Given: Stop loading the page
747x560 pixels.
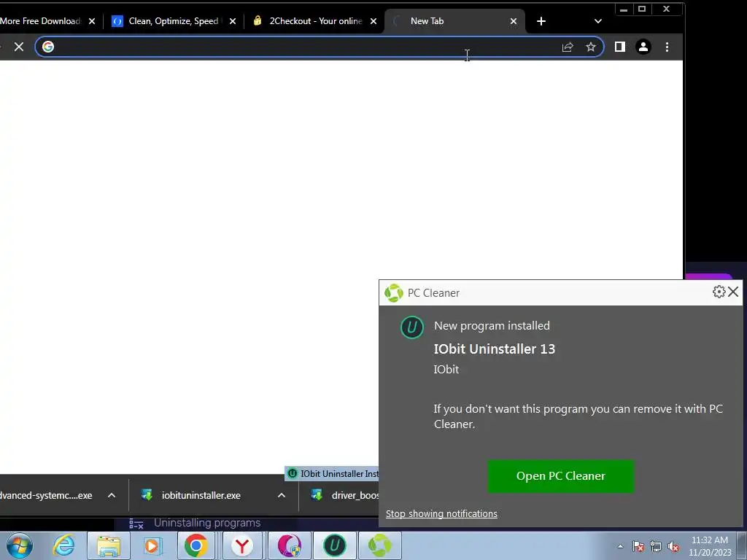Looking at the screenshot, I should pos(18,47).
